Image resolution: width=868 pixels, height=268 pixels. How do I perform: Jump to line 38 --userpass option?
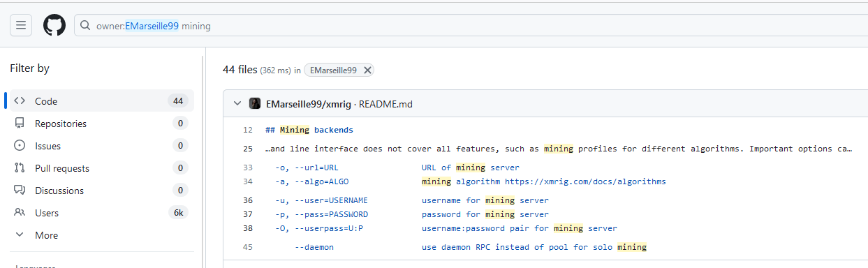pos(248,228)
